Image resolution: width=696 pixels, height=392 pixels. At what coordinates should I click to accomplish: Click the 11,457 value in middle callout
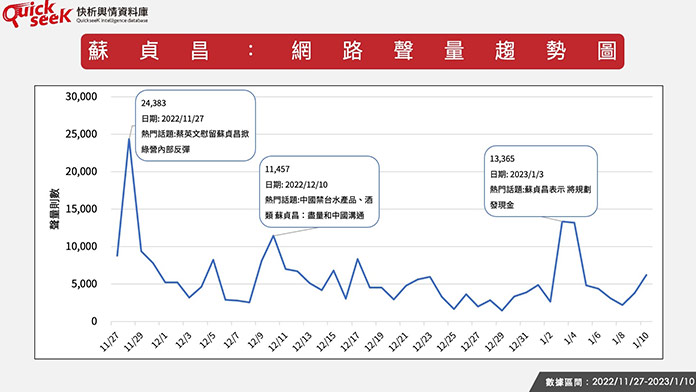277,169
